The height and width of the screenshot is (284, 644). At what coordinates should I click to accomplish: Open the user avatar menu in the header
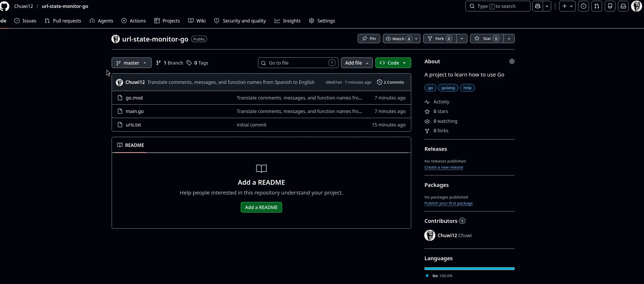coord(637,6)
